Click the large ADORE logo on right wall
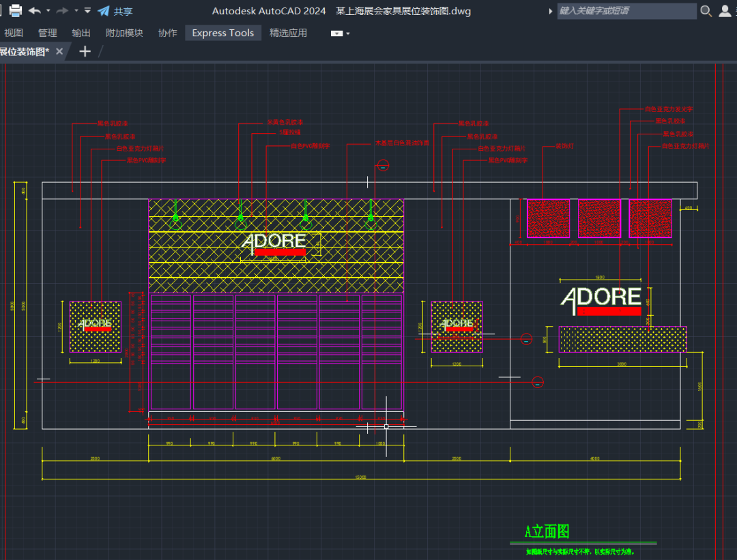737x560 pixels. coord(601,301)
